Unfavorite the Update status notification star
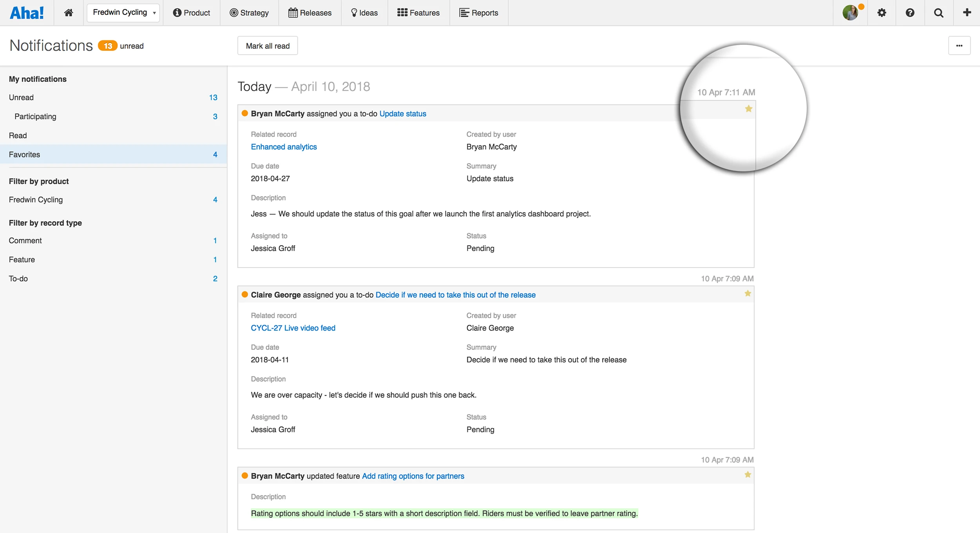Screen dimensions: 980x533 748,109
